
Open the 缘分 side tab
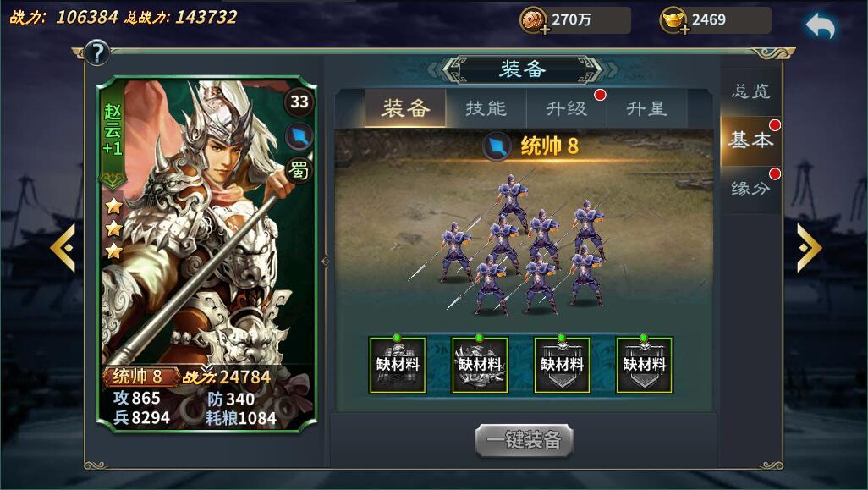click(750, 189)
